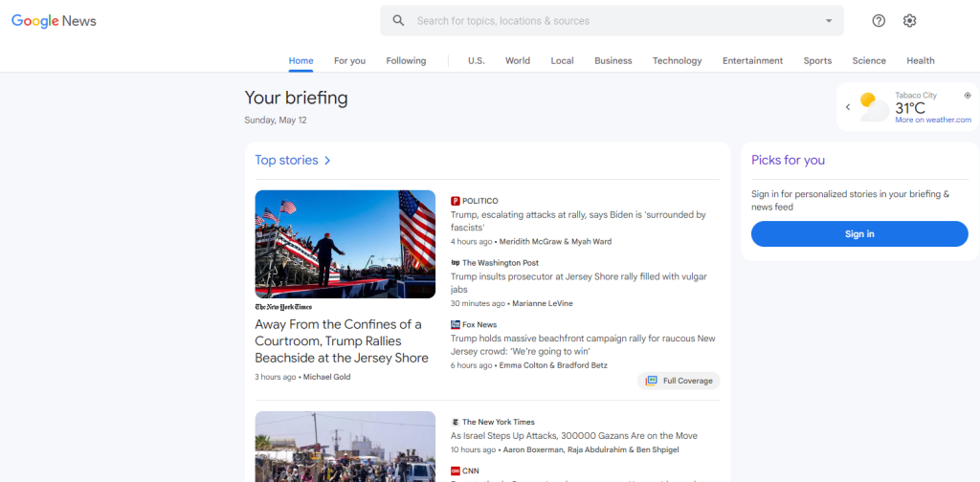The height and width of the screenshot is (482, 980).
Task: Switch to the Health tab
Action: [x=921, y=60]
